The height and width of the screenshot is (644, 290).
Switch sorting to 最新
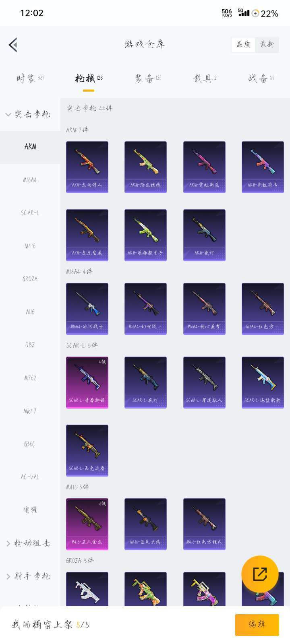(x=267, y=45)
